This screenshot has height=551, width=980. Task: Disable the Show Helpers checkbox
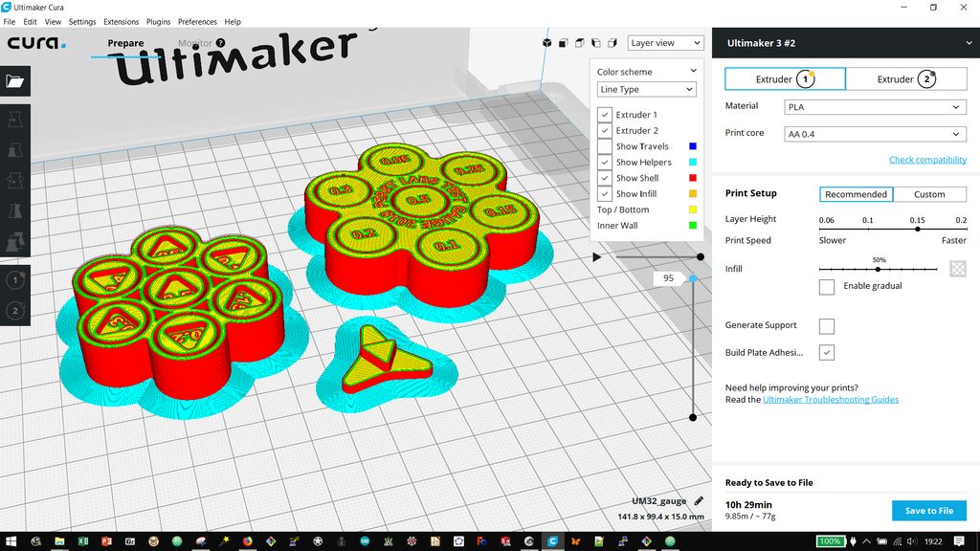(605, 162)
